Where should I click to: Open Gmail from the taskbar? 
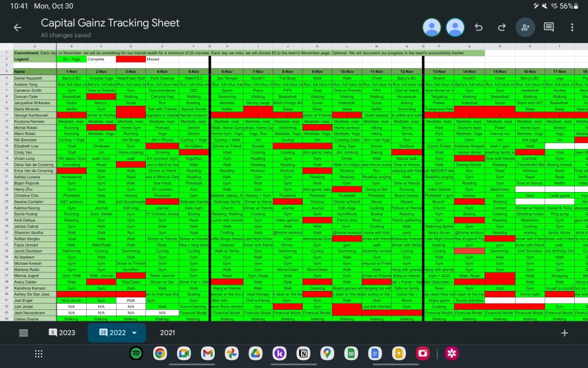pyautogui.click(x=207, y=354)
